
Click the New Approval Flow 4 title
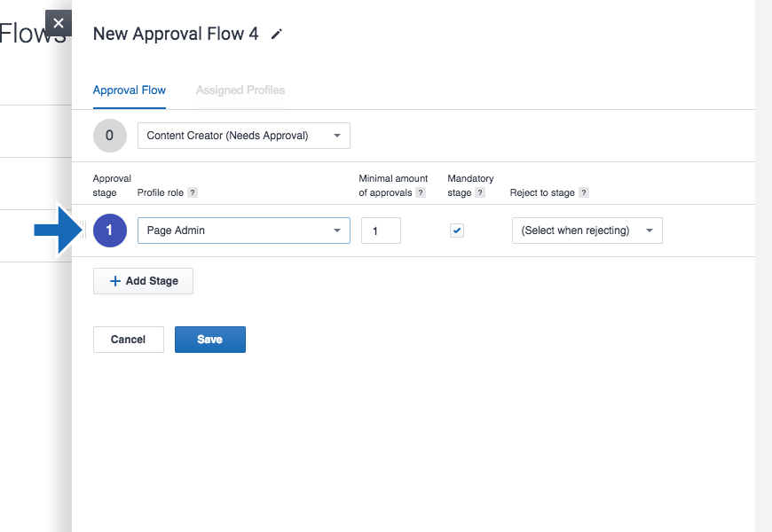(x=176, y=35)
